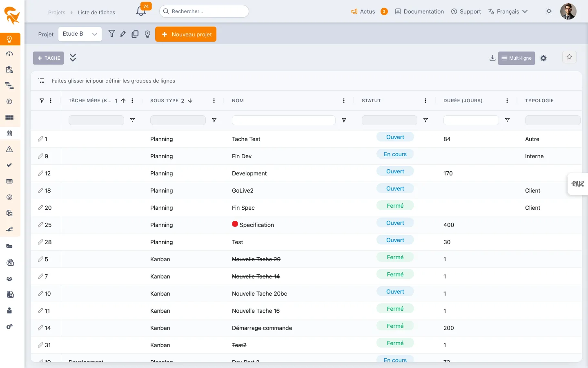588x368 pixels.
Task: Click the Projets breadcrumb link
Action: [x=57, y=12]
